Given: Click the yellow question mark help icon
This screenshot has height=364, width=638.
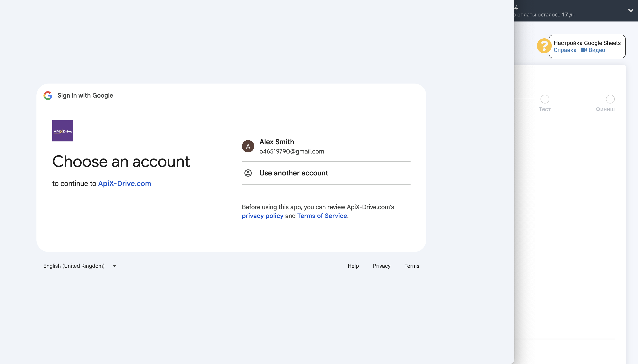Looking at the screenshot, I should 544,46.
